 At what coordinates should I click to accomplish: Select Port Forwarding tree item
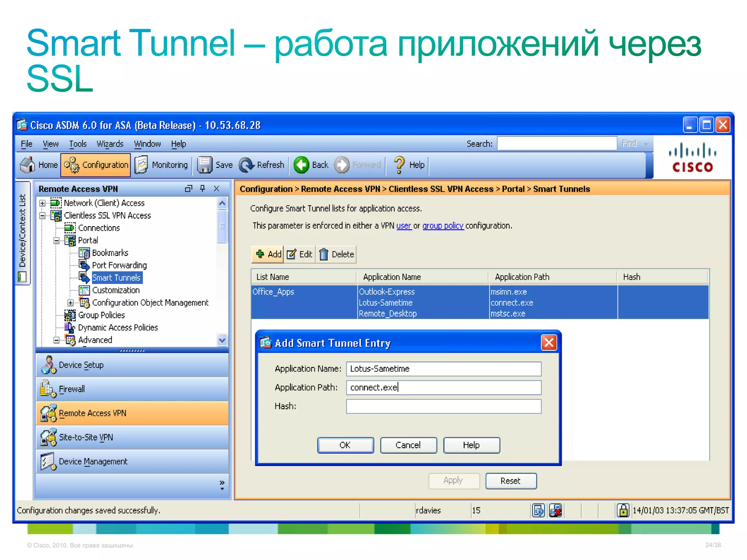click(119, 265)
